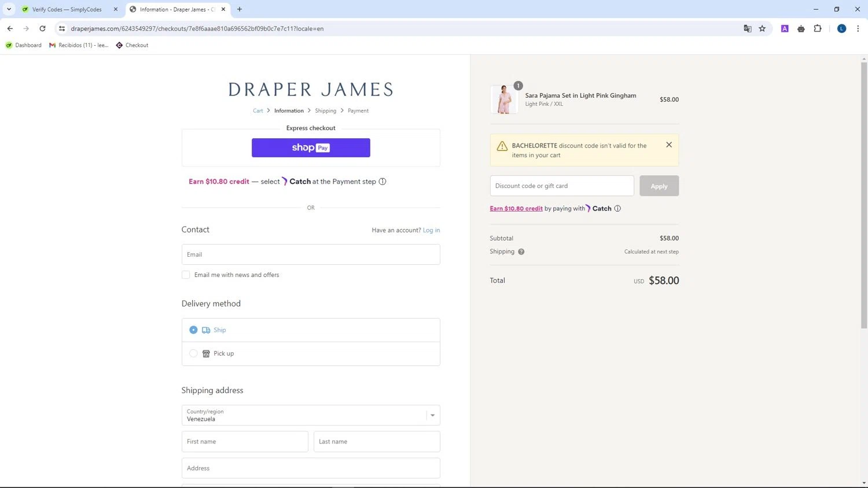868x488 pixels.
Task: Open the Checkout bookmark
Action: point(132,45)
